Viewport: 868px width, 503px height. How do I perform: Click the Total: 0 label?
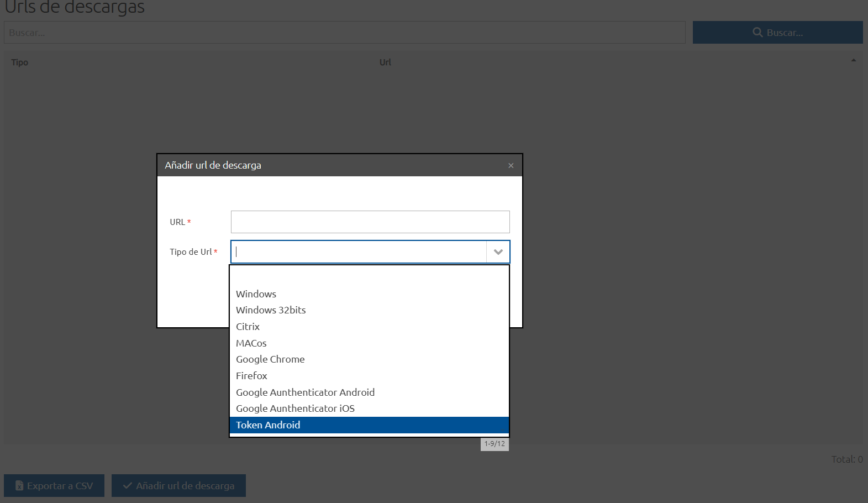[x=847, y=459]
